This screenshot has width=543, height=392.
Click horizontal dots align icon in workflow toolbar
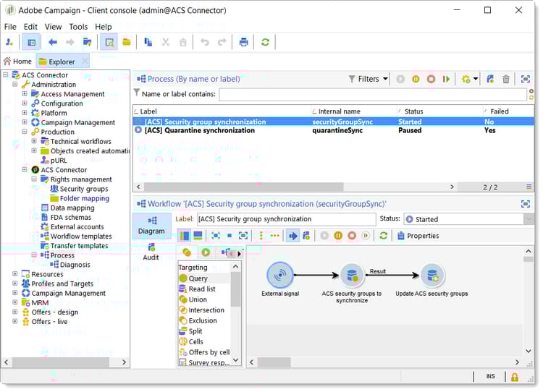tap(274, 236)
